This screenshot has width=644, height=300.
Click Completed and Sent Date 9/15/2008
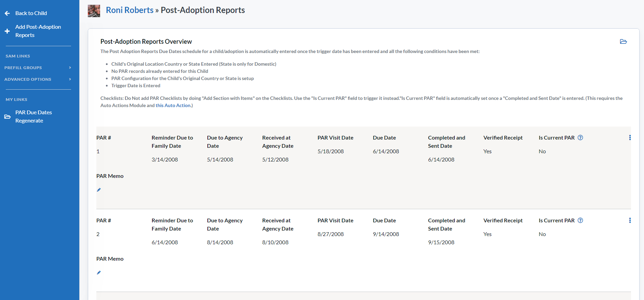click(x=441, y=243)
